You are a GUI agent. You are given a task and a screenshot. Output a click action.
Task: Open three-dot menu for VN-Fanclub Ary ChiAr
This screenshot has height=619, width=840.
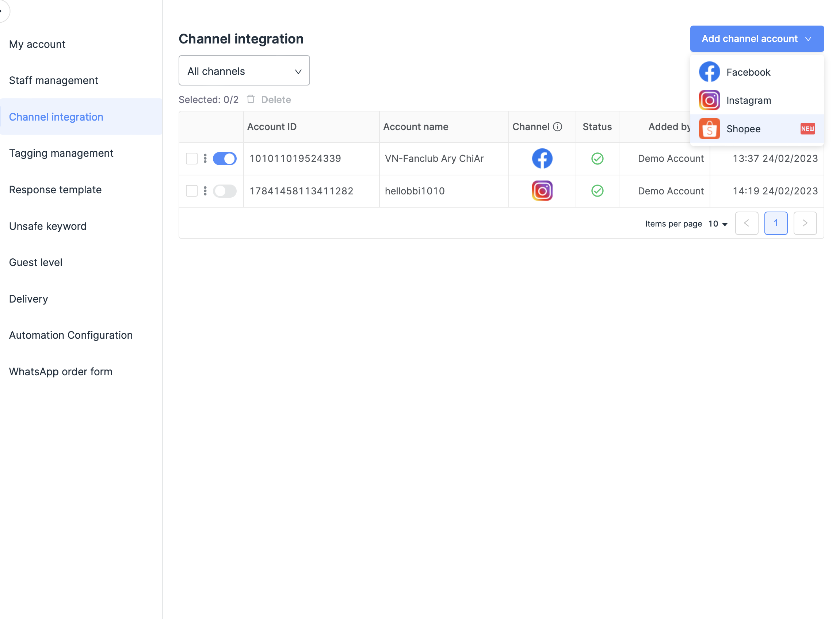point(205,159)
